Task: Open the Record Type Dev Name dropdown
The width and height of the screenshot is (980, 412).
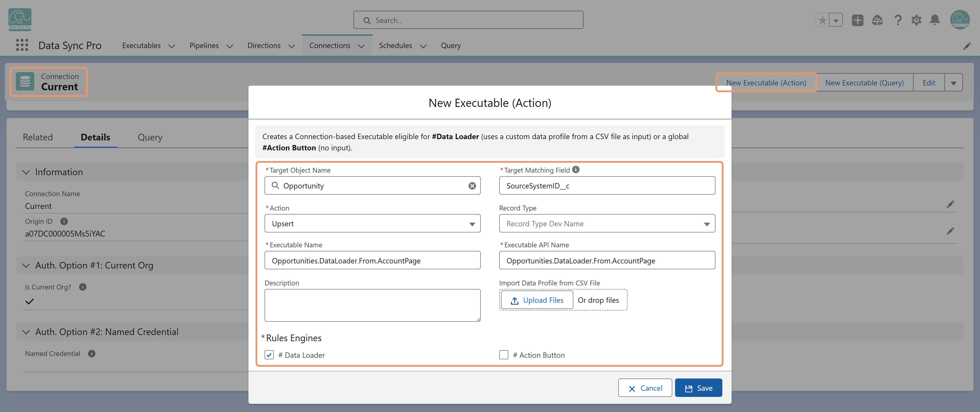Action: click(607, 224)
